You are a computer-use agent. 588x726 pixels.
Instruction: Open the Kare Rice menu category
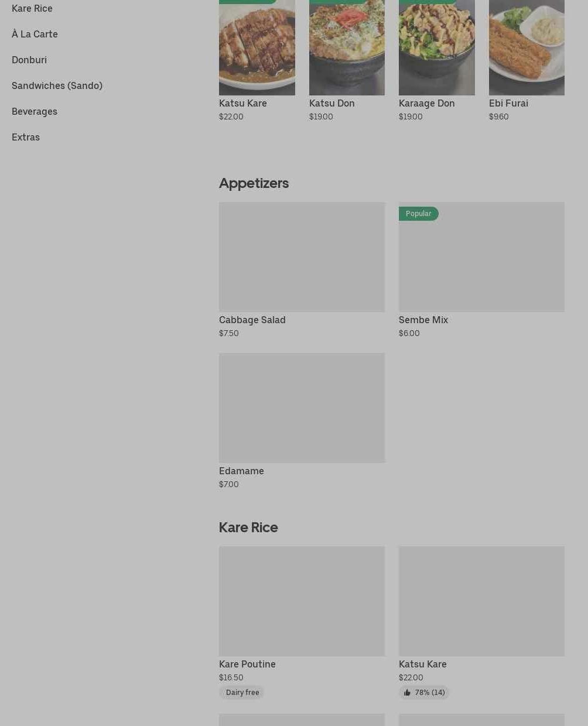pyautogui.click(x=32, y=8)
